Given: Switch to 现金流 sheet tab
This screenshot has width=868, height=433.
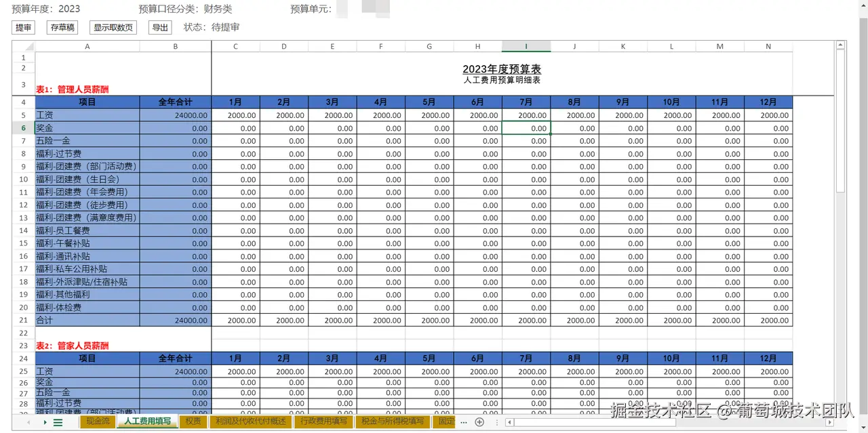Looking at the screenshot, I should [x=98, y=421].
